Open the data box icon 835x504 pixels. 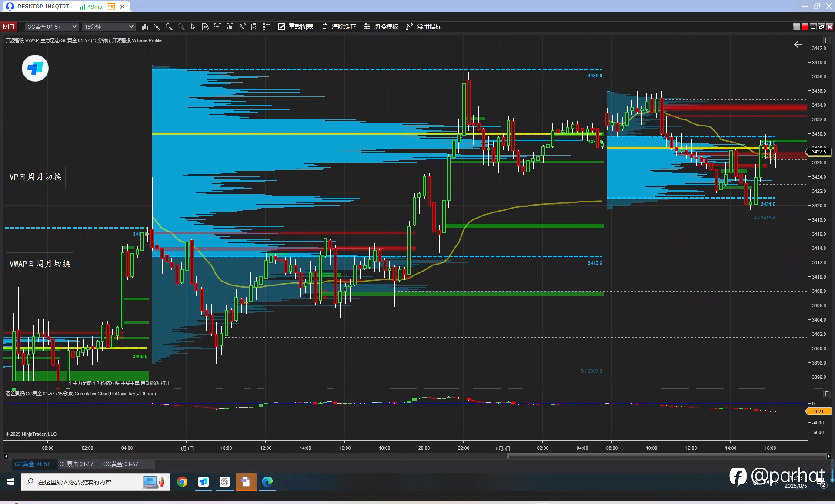coord(206,27)
